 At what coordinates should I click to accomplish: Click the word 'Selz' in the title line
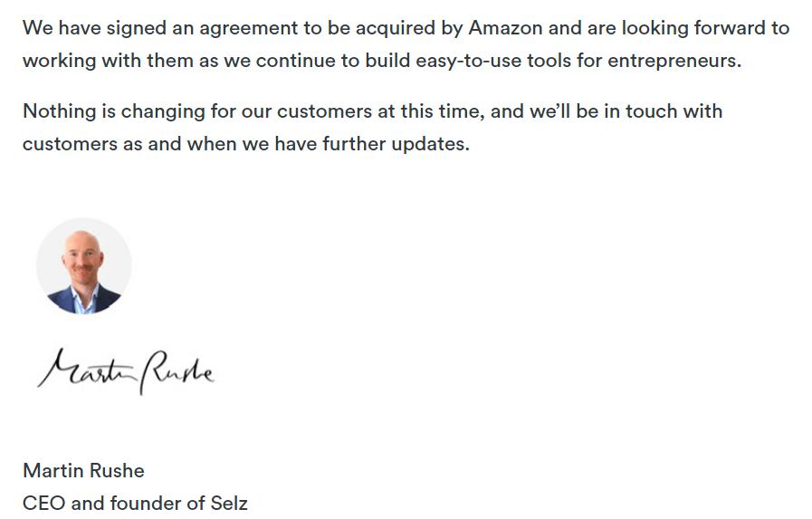pos(229,503)
